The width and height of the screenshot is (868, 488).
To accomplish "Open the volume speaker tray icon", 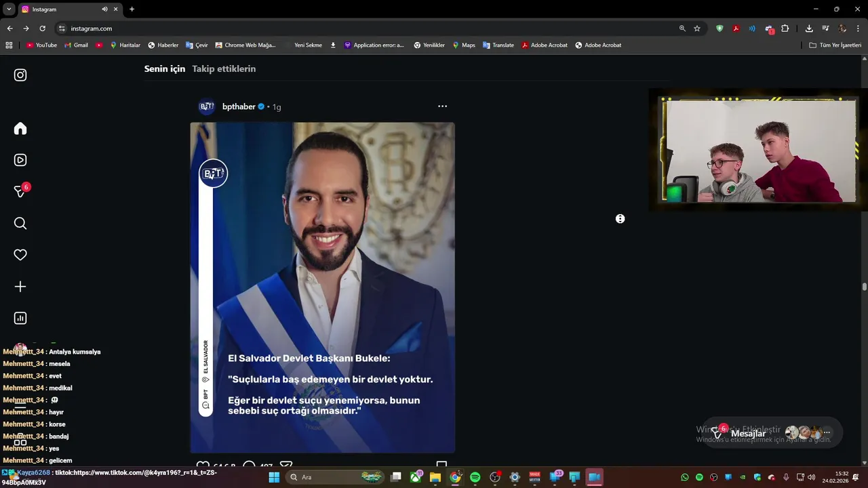I will [x=812, y=477].
